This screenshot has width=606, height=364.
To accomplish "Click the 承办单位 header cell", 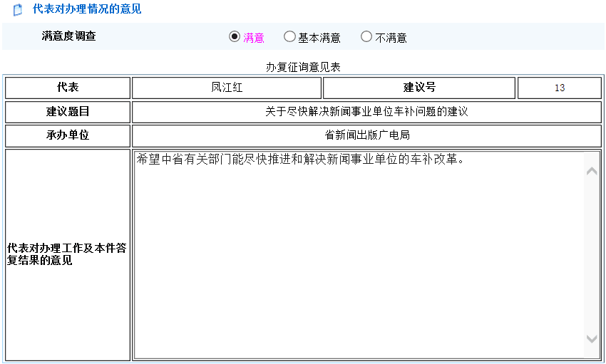I will (68, 135).
